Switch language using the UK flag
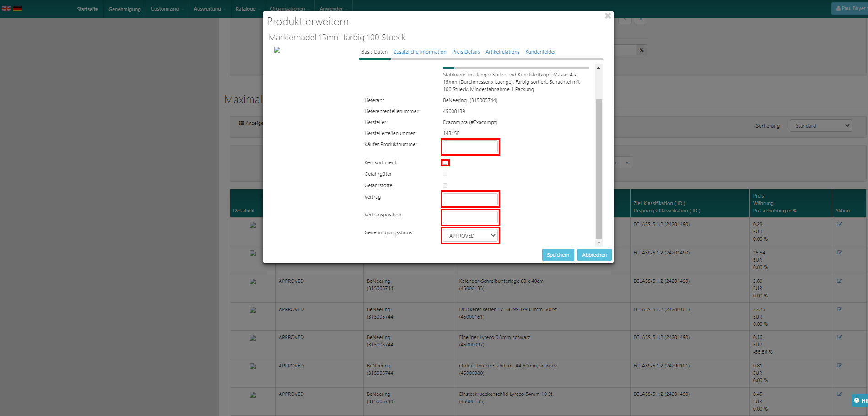This screenshot has height=416, width=868. coord(6,8)
